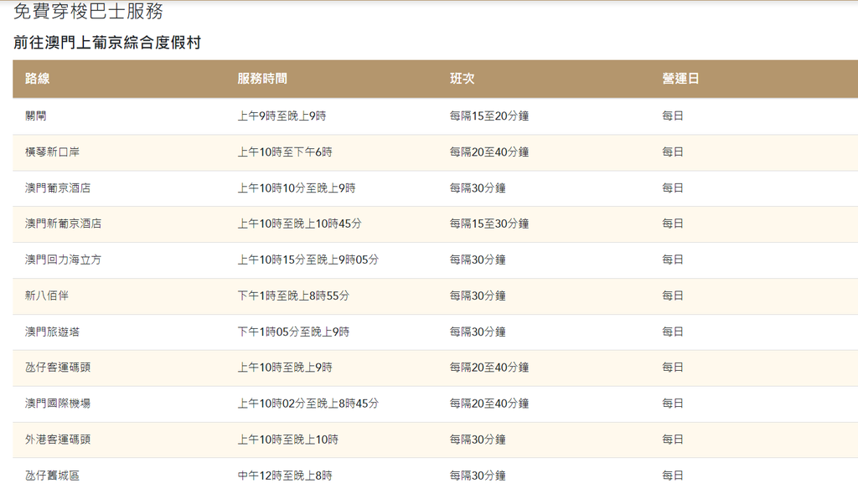Image resolution: width=858 pixels, height=504 pixels.
Task: Click 澳門葡京酒店 frequency 每隔30分鐘
Action: point(478,188)
